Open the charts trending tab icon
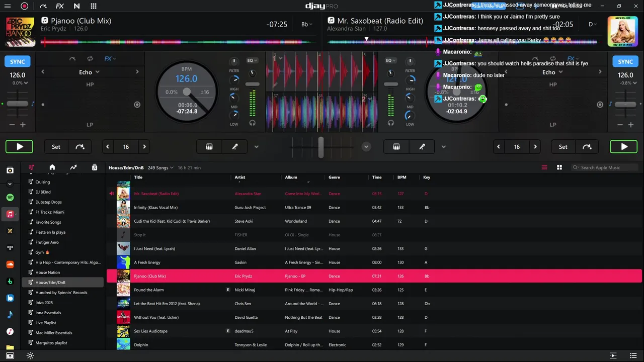644x362 pixels. [x=73, y=167]
